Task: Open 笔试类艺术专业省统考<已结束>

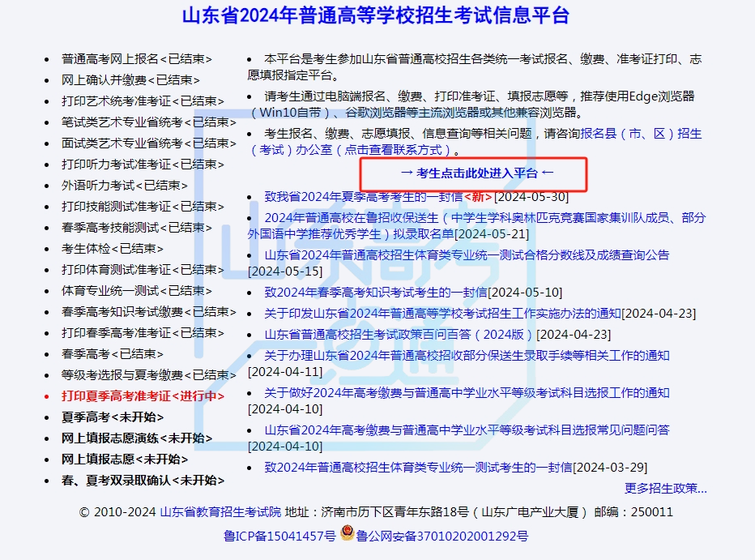Action: (149, 122)
